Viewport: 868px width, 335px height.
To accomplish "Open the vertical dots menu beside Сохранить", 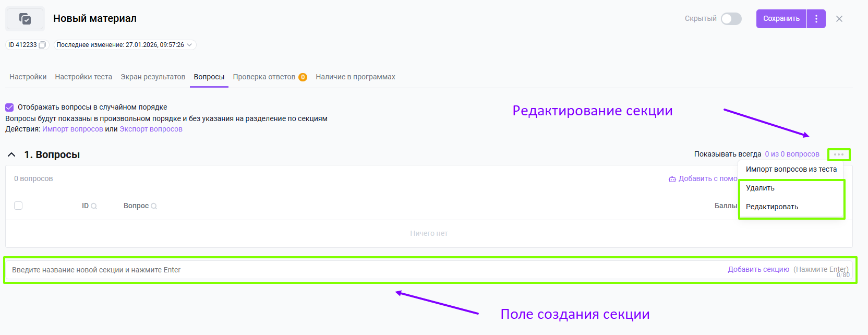I will tap(816, 19).
